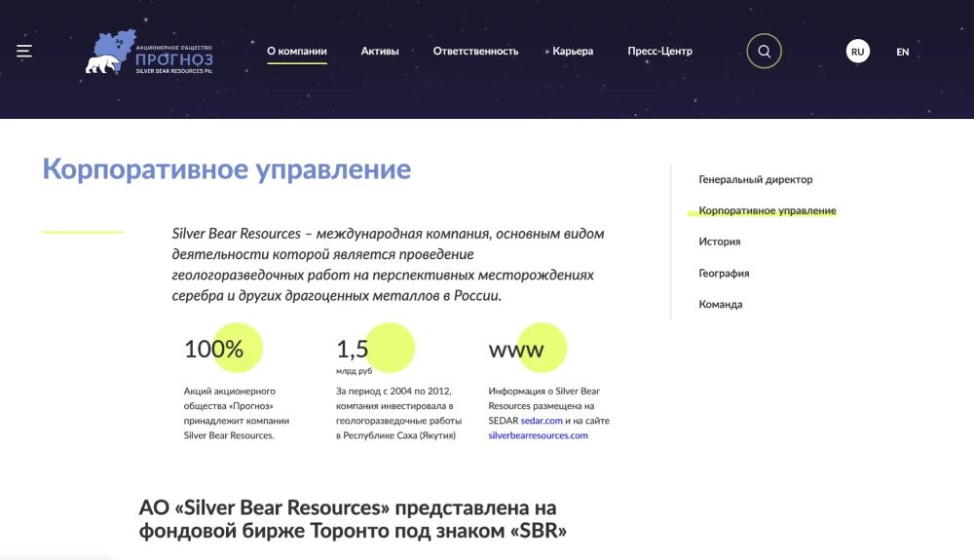The image size is (974, 560).
Task: Click the Silver Bear Resources intro paragraph
Action: [x=389, y=265]
